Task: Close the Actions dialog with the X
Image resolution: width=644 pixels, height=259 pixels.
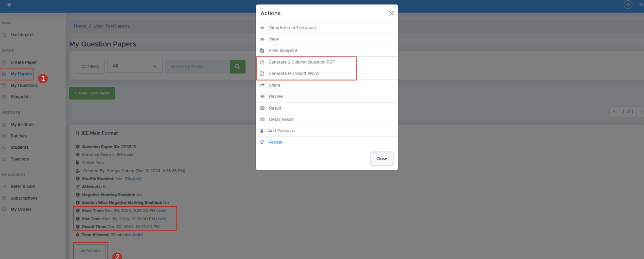Action: (391, 13)
